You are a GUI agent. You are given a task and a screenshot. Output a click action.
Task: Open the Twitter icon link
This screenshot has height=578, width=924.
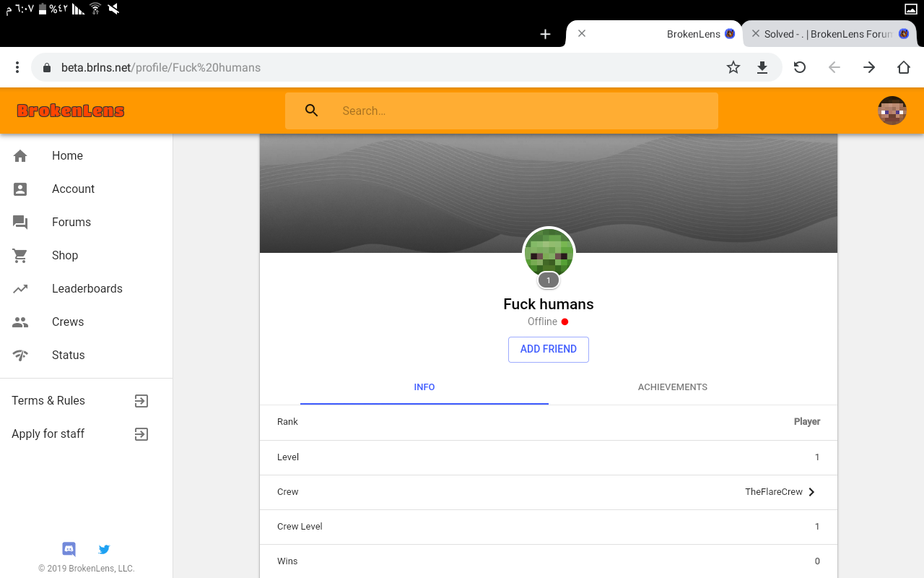104,549
